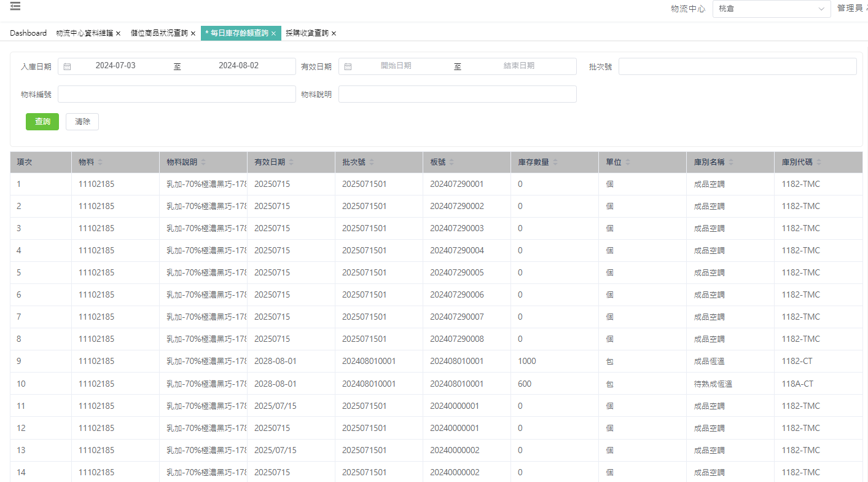Close the 每日庫存餘額查詢 tab
This screenshot has height=482, width=868.
[x=273, y=33]
